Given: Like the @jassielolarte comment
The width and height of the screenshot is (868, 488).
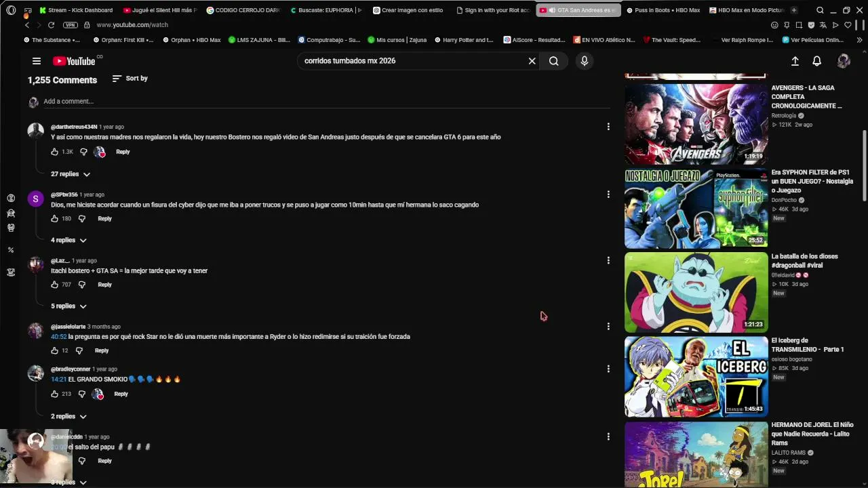Looking at the screenshot, I should click(x=55, y=350).
